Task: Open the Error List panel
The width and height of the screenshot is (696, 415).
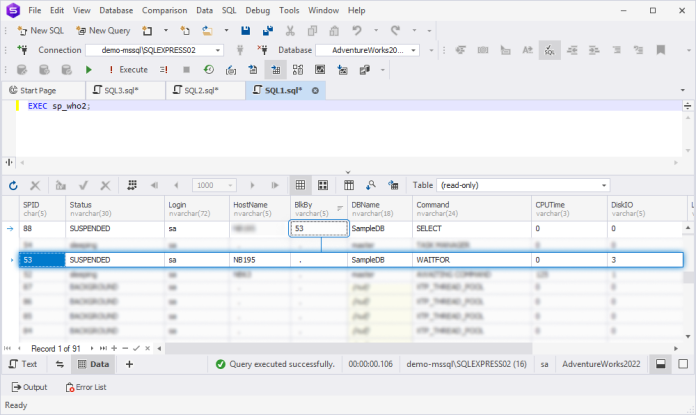Action: click(83, 387)
